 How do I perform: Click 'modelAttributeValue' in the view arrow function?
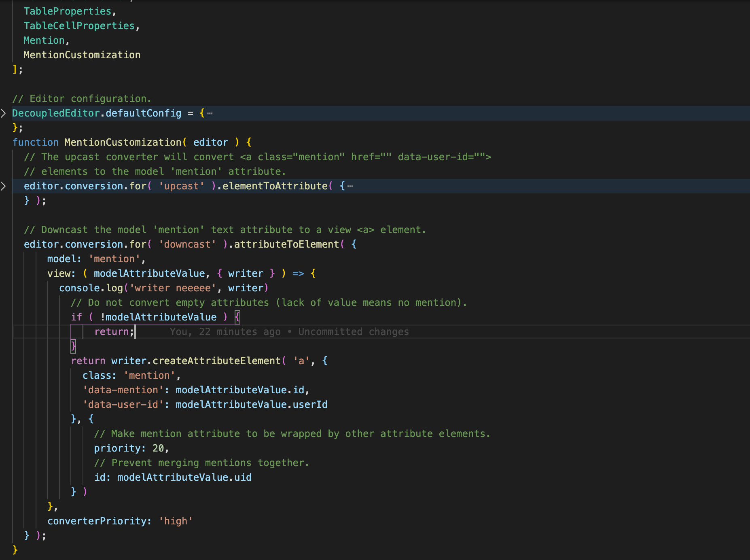[149, 274]
